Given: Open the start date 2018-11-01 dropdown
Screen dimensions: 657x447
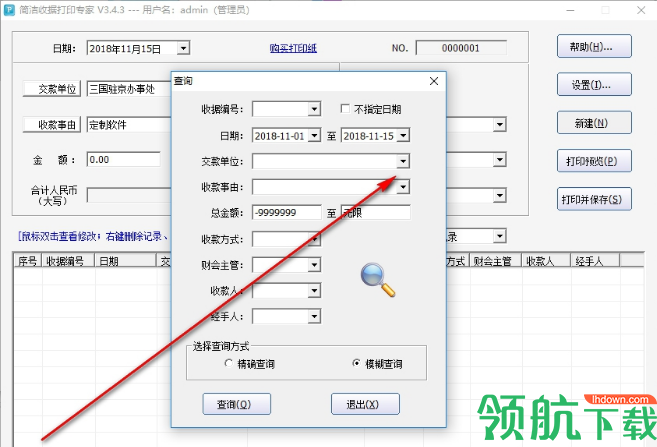Looking at the screenshot, I should [314, 135].
